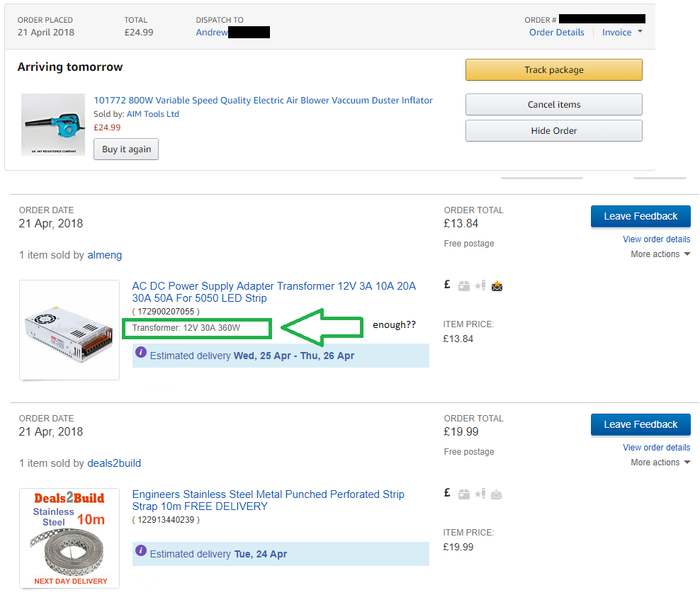Open seller link deals2build
This screenshot has width=700, height=612.
[x=113, y=463]
